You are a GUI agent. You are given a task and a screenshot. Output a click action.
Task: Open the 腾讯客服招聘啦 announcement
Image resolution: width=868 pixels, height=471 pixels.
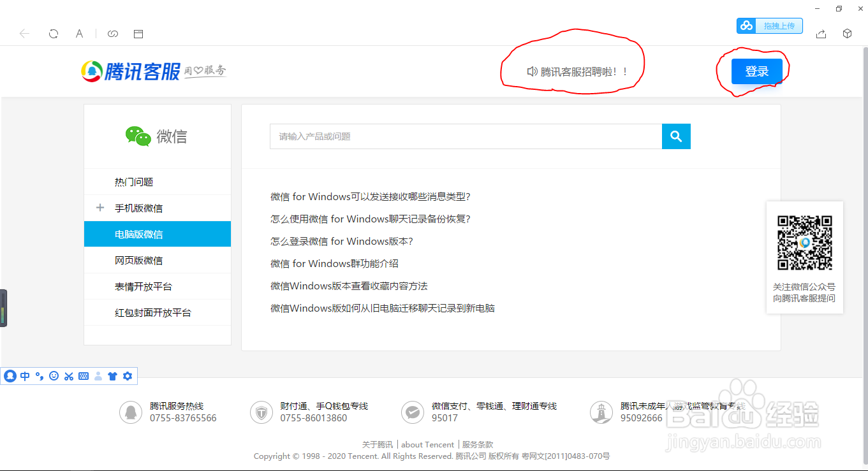pos(577,72)
